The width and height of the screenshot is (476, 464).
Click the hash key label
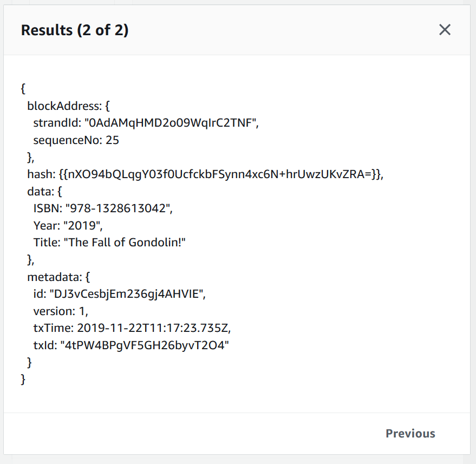(x=39, y=174)
